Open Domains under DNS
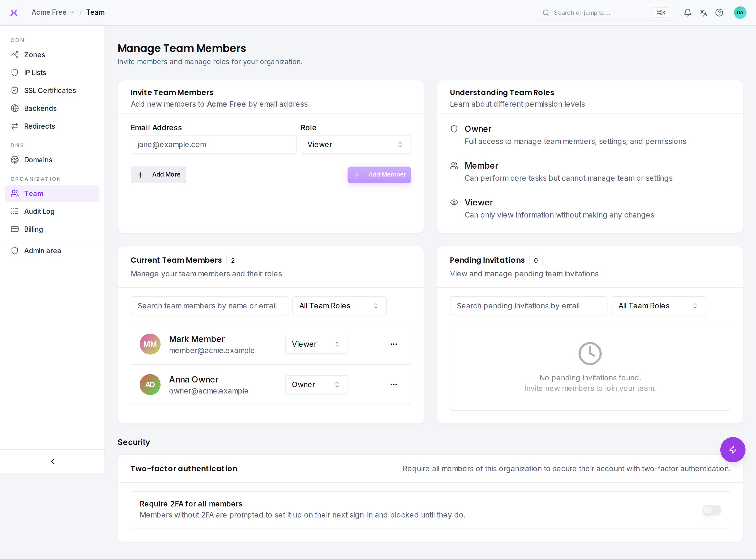The image size is (756, 559). pos(52,160)
